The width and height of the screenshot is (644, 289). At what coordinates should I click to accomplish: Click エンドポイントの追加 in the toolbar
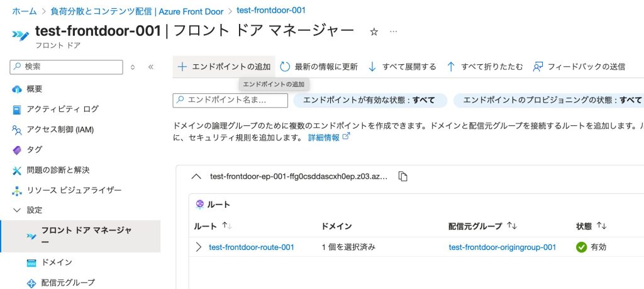[224, 67]
